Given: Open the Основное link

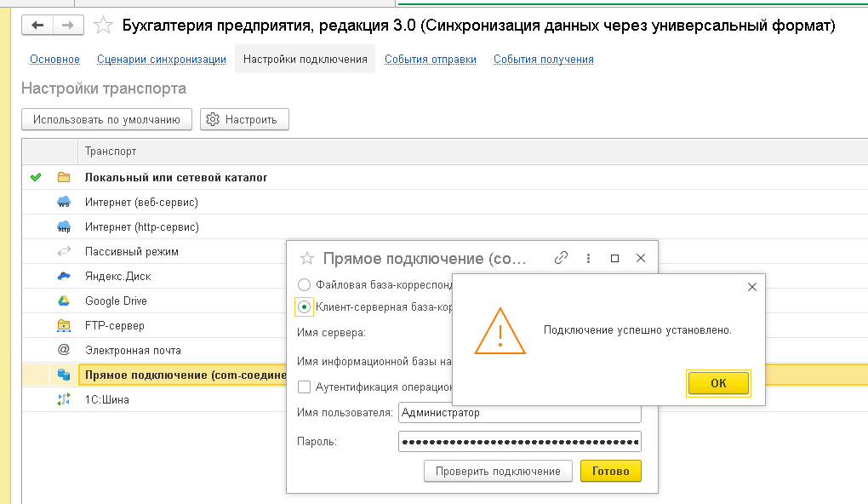Looking at the screenshot, I should pos(54,60).
